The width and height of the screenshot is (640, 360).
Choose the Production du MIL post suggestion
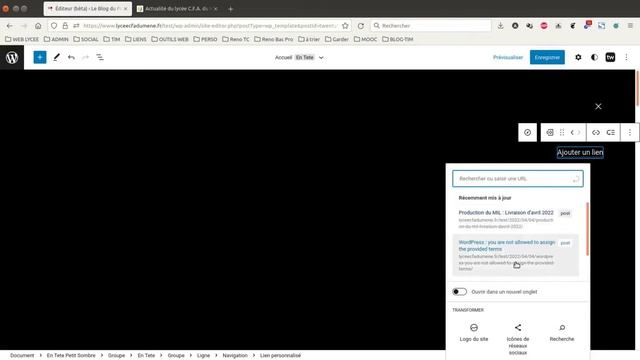coord(516,219)
